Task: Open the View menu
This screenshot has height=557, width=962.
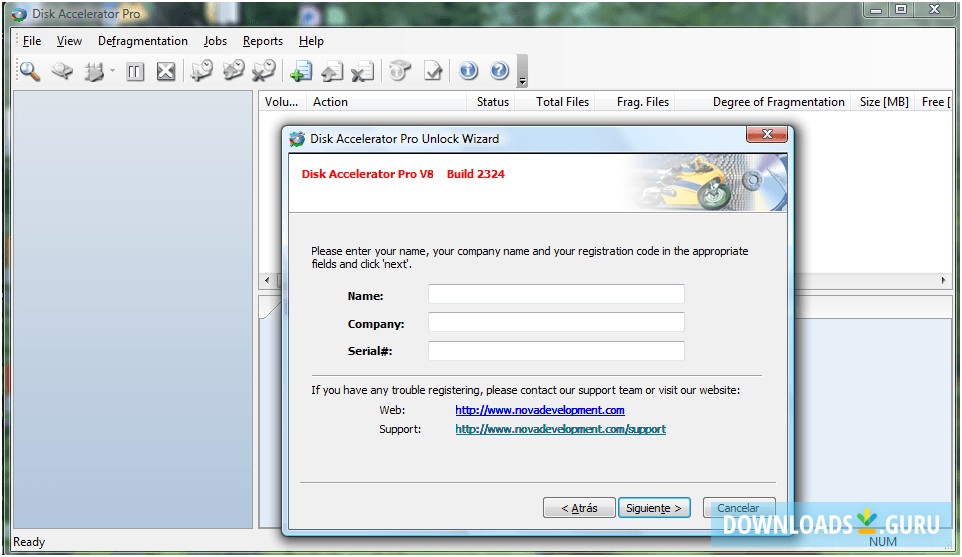Action: click(x=69, y=41)
